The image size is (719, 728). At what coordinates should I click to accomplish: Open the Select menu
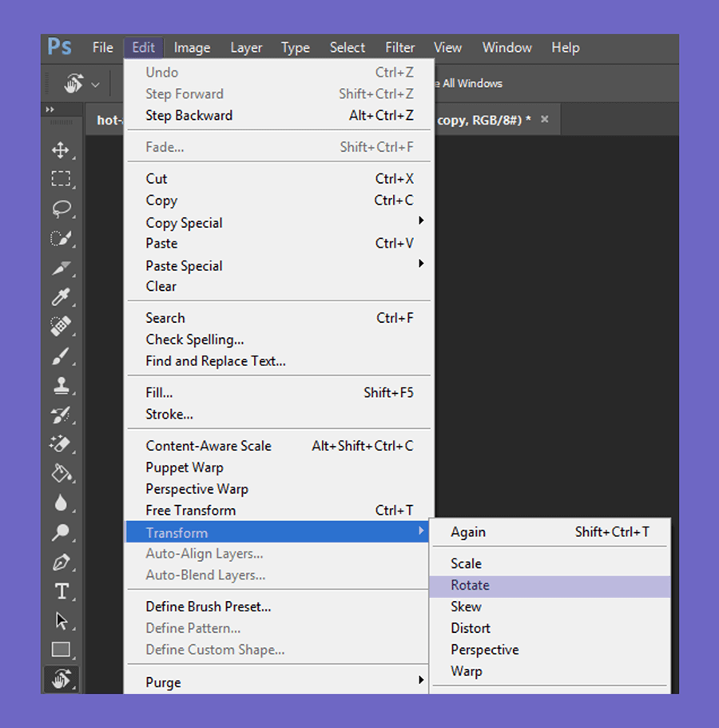coord(348,47)
